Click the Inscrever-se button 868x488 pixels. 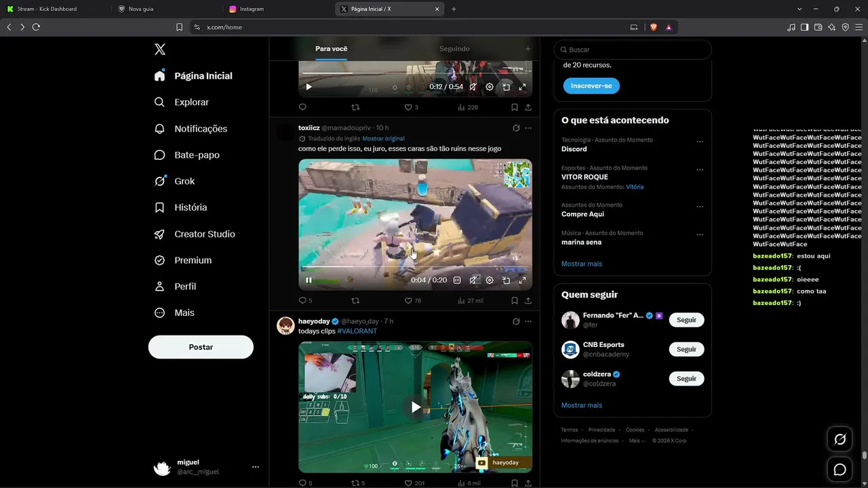click(x=591, y=86)
